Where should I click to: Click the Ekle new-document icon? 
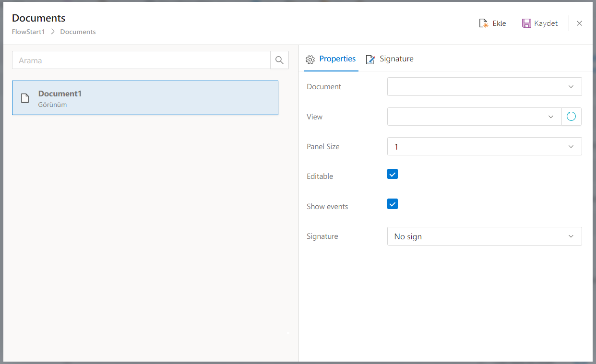[x=484, y=23]
